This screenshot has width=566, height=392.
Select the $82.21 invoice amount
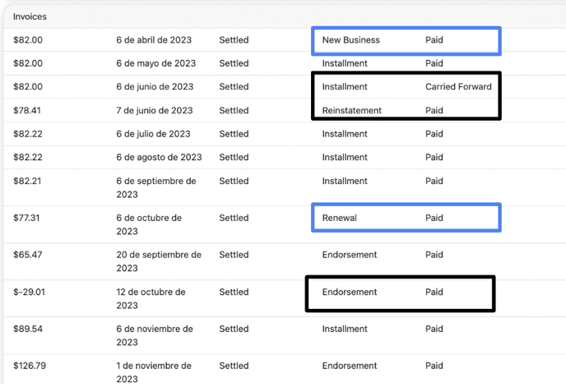27,181
